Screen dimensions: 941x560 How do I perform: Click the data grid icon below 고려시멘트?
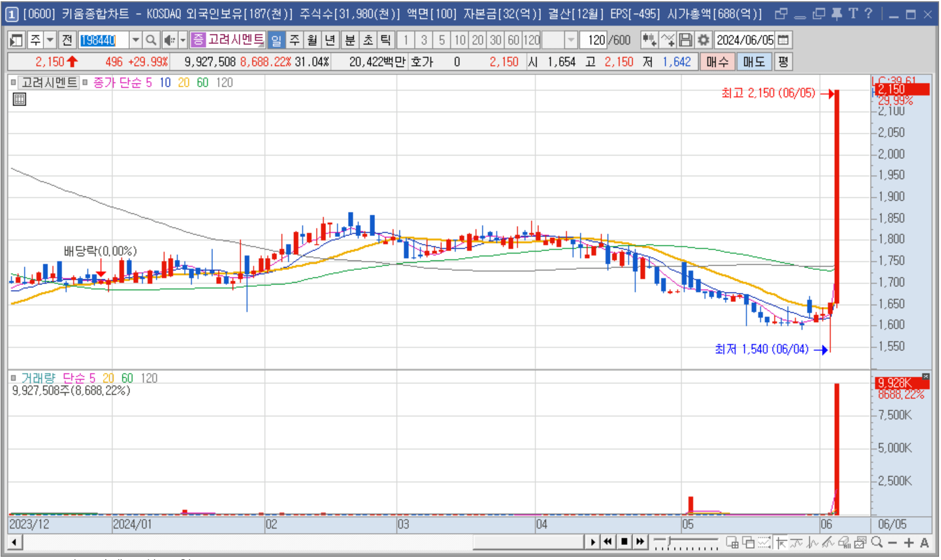pyautogui.click(x=19, y=99)
